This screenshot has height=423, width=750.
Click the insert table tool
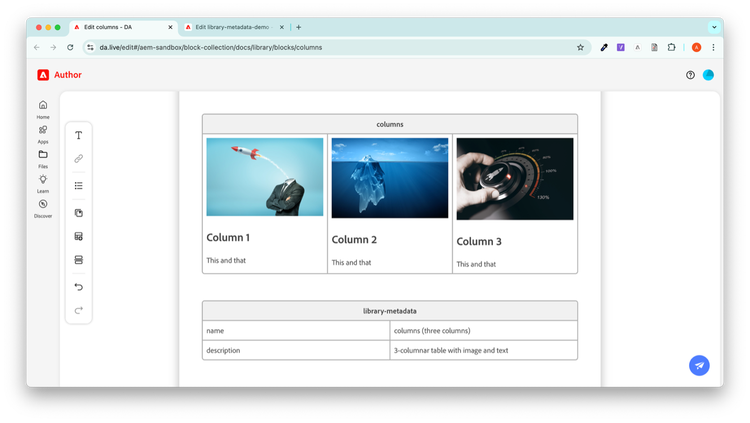click(79, 237)
